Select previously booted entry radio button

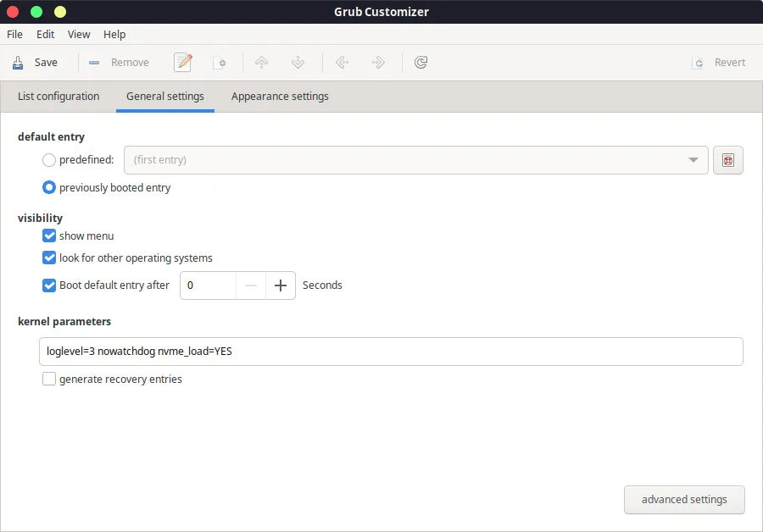tap(49, 188)
